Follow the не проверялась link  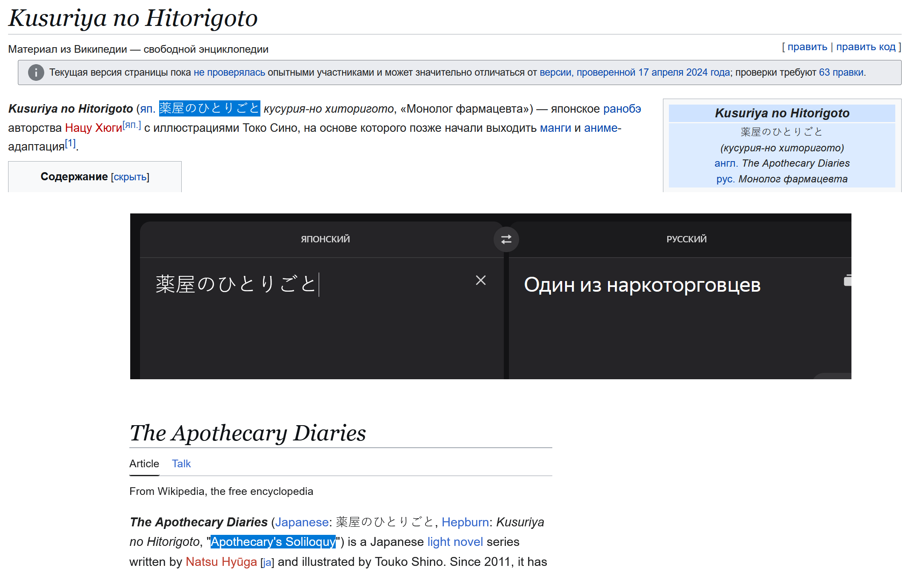[x=229, y=72]
